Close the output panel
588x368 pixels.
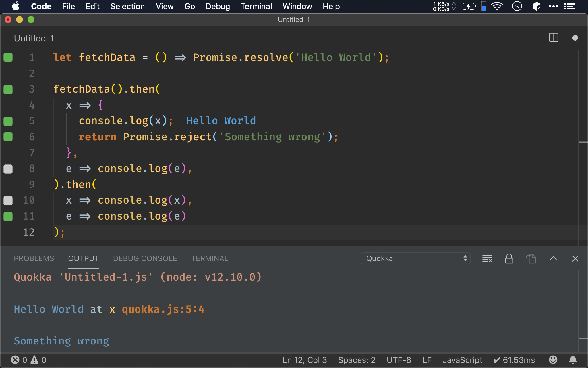575,258
